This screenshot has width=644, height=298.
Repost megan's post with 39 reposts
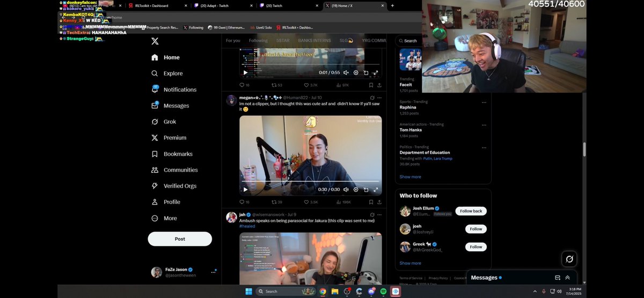(277, 202)
